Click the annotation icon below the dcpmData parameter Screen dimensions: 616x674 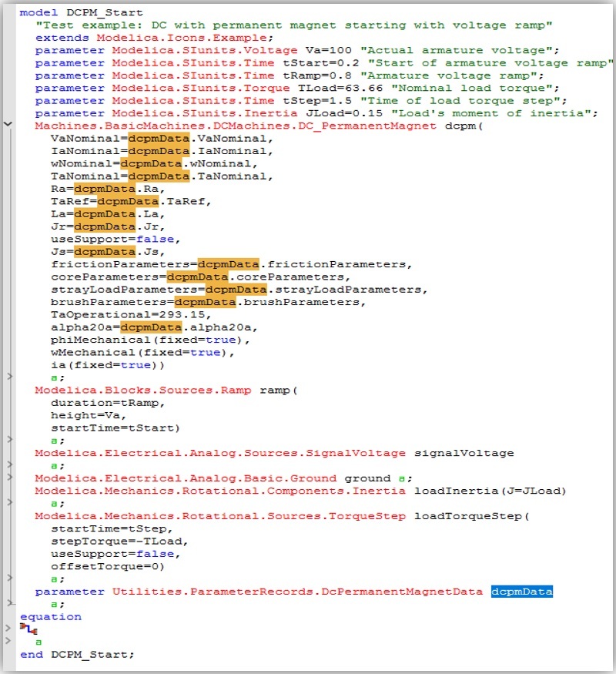(x=54, y=605)
